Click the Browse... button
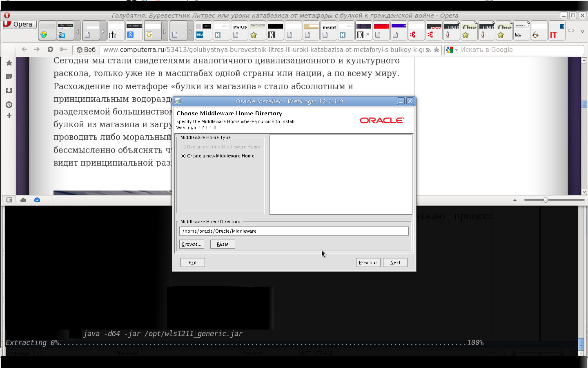 192,244
